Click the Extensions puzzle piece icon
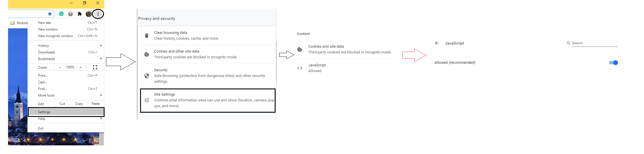Viewport: 644px width, 154px height. click(x=80, y=14)
